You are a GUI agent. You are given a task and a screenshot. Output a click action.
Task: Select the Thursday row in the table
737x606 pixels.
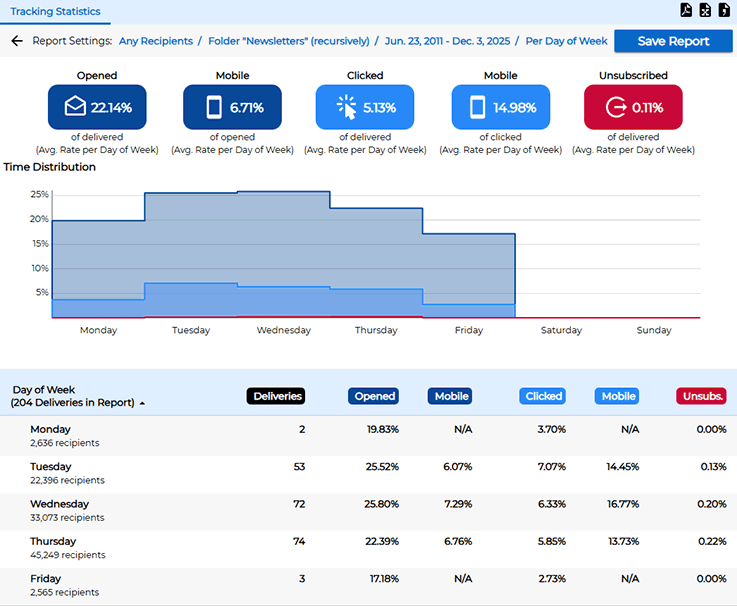coord(368,548)
